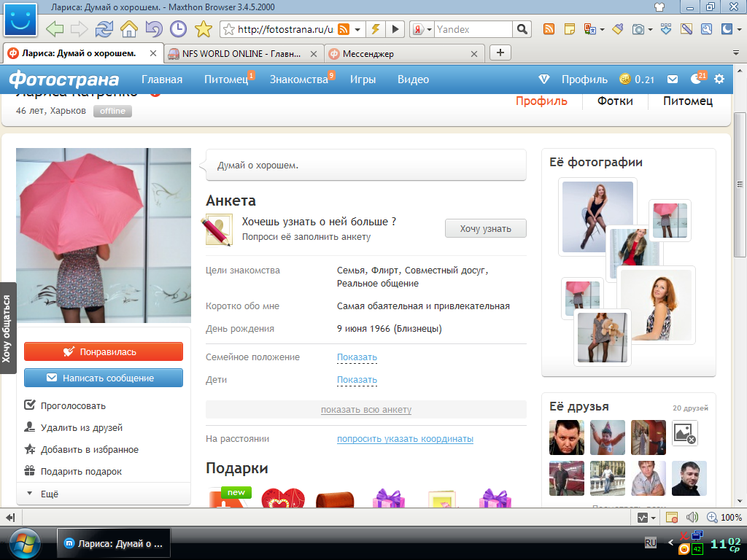Open Fotostrana settings gear icon
747x560 pixels.
point(719,79)
